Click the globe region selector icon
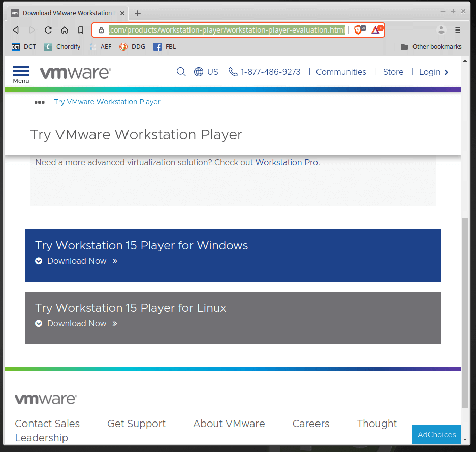The image size is (476, 452). pyautogui.click(x=199, y=72)
